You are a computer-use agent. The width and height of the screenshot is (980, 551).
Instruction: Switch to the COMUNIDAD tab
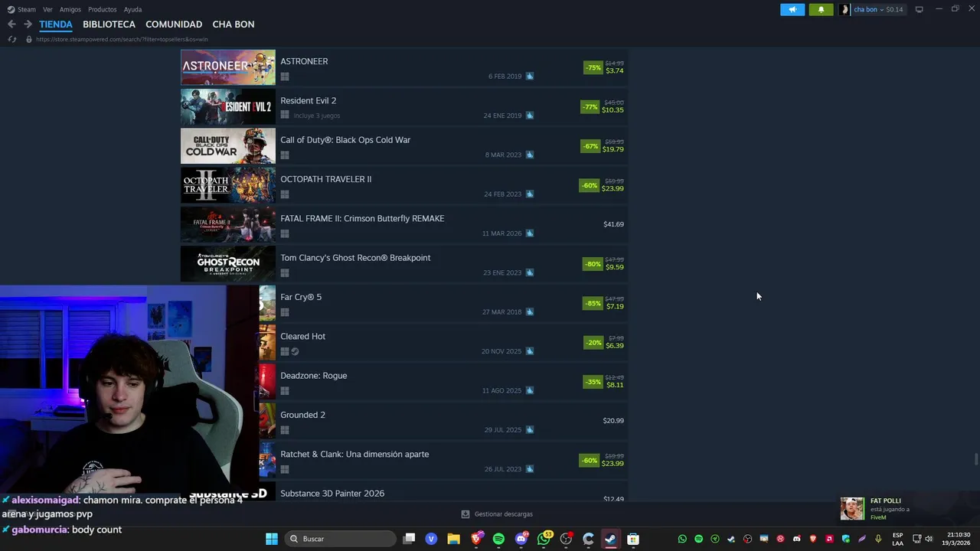(174, 24)
